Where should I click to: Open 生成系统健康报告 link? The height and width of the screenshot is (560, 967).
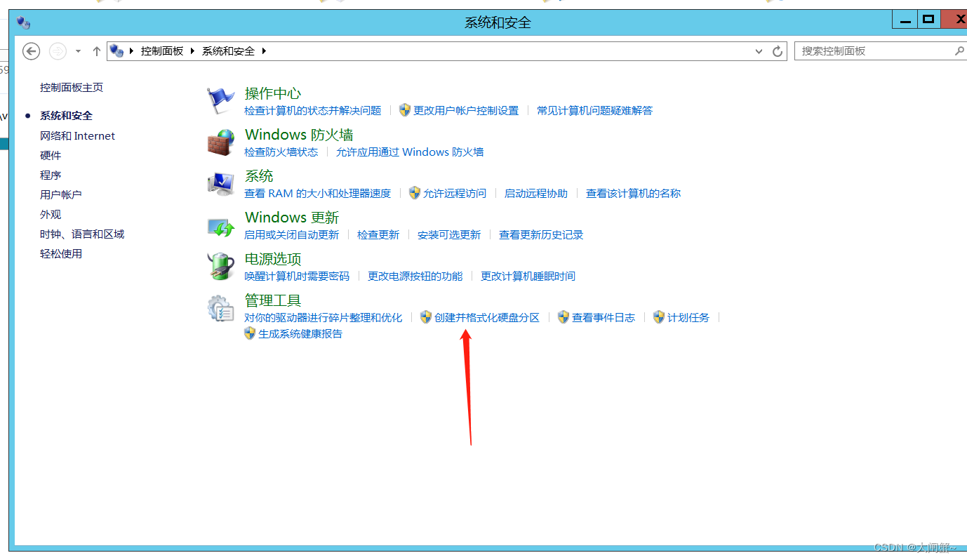pyautogui.click(x=300, y=334)
